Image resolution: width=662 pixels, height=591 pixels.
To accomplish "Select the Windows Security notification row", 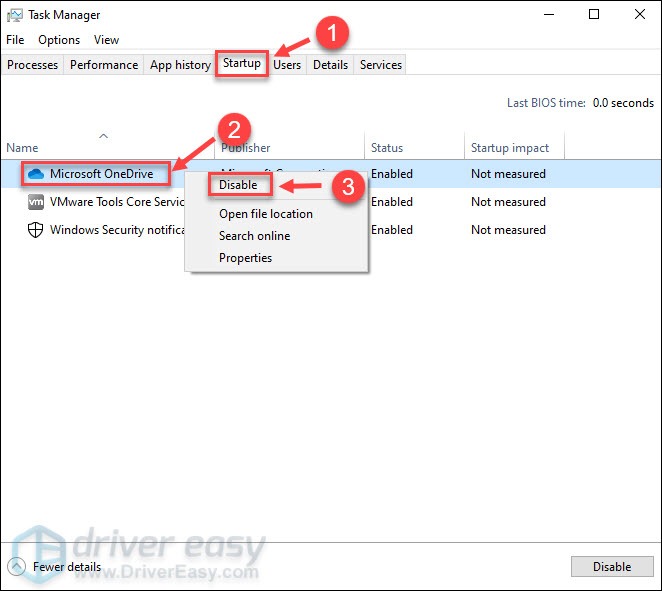I will pos(117,230).
